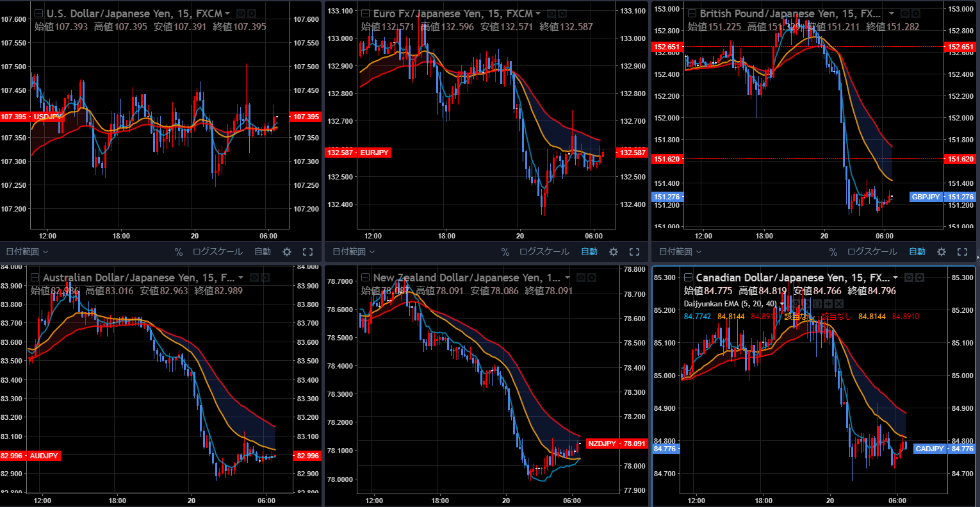Maximize the EUR/JPY chart with the fullscreen icon
The image size is (980, 507).
635,252
